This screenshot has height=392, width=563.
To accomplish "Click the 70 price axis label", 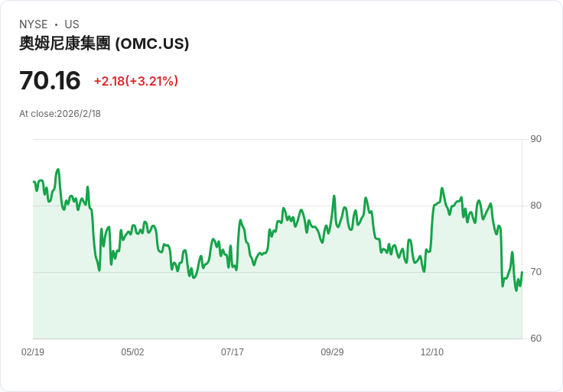I will (535, 272).
